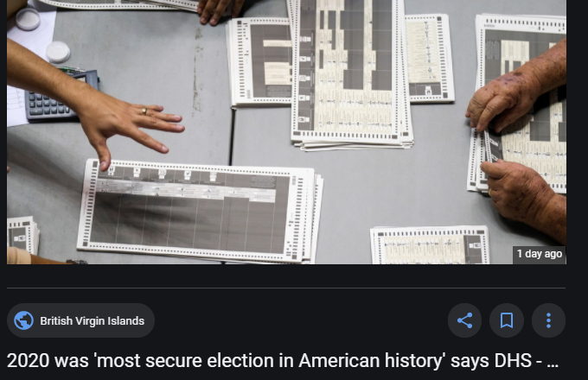Share this election article
This screenshot has width=588, height=380.
(x=464, y=320)
